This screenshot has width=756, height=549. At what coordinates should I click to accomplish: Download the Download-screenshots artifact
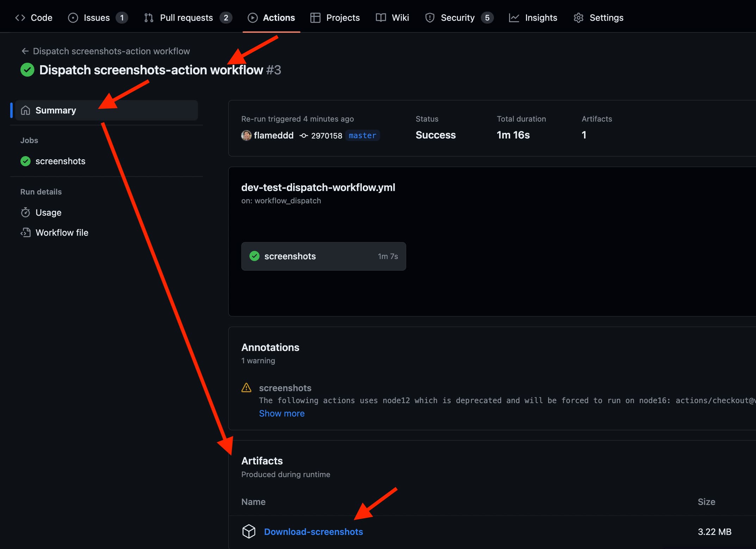pyautogui.click(x=313, y=532)
